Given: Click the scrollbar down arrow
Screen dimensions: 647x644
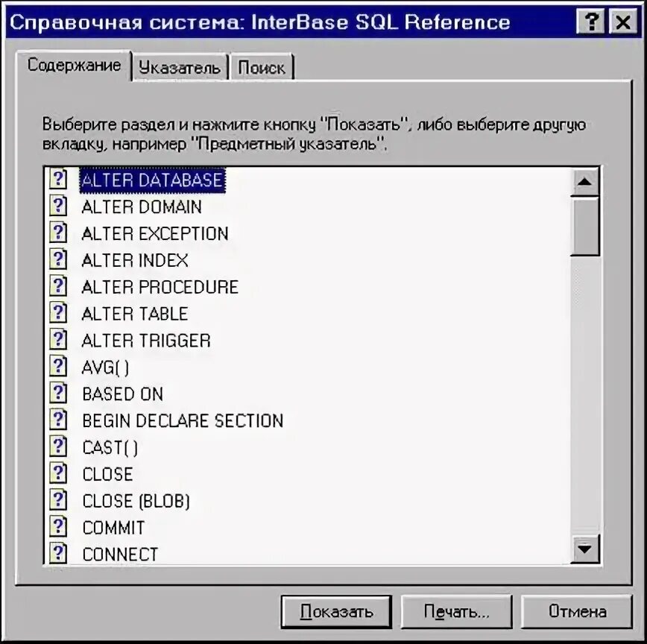Looking at the screenshot, I should tap(584, 549).
